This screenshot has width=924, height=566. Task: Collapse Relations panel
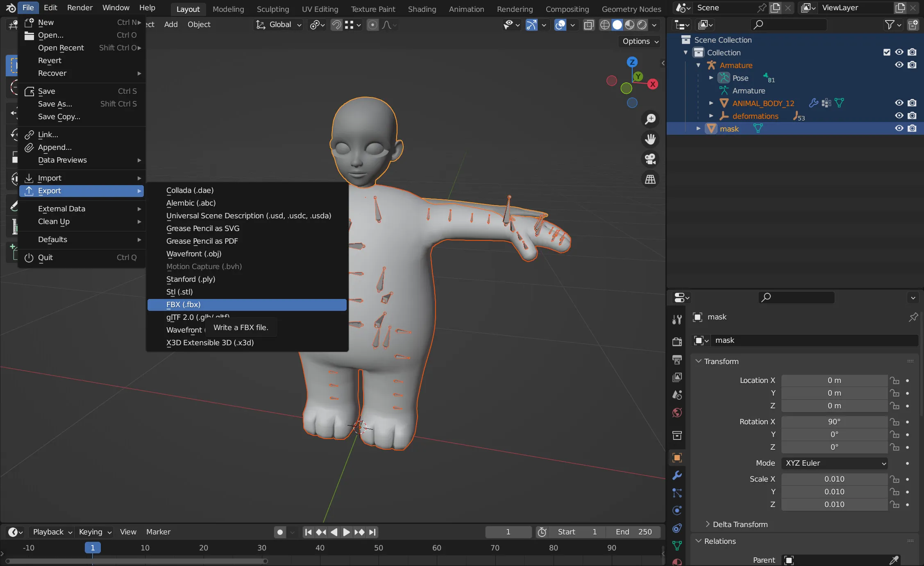tap(698, 541)
